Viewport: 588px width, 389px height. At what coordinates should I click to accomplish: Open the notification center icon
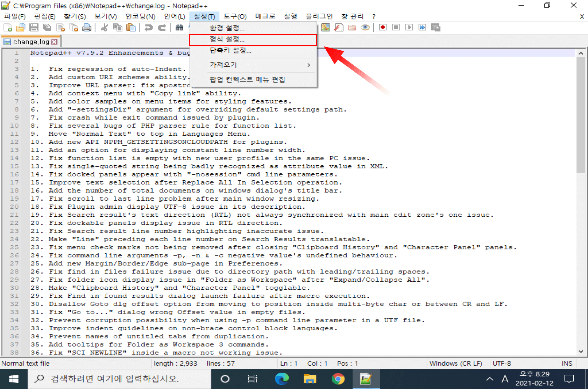click(x=569, y=379)
